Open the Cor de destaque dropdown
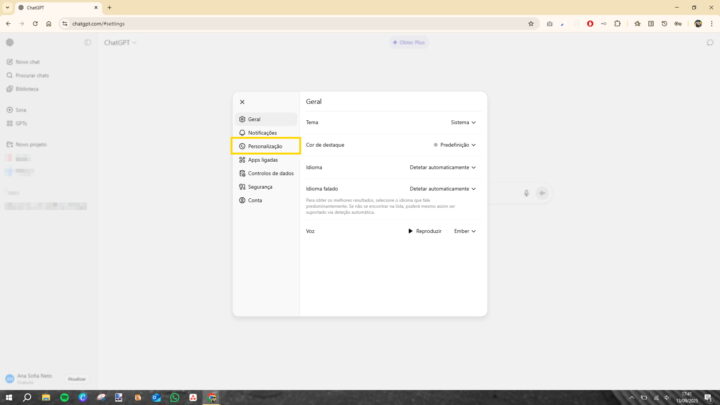720x405 pixels. pyautogui.click(x=454, y=145)
